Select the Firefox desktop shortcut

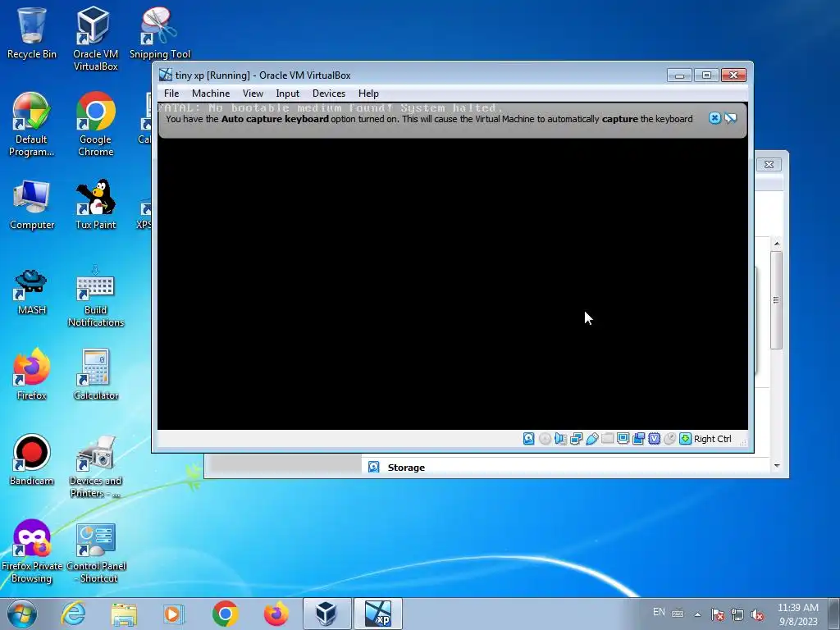pyautogui.click(x=32, y=375)
